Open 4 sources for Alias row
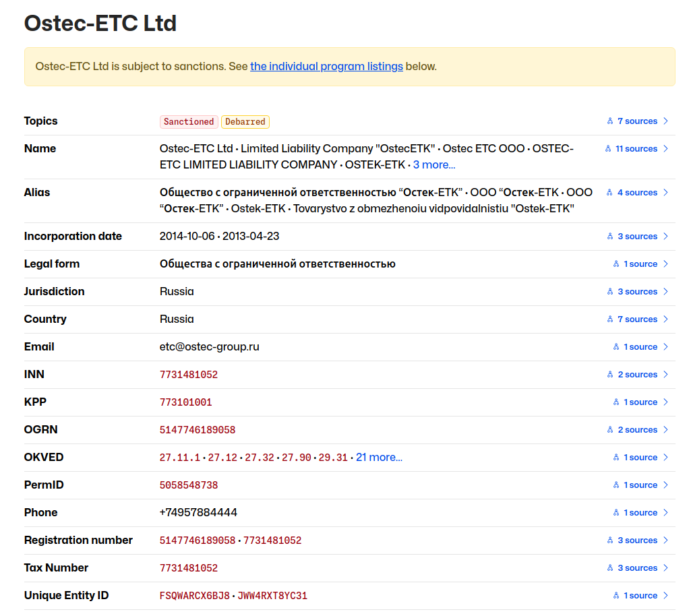Viewport: 689px width, 616px height. tap(637, 193)
